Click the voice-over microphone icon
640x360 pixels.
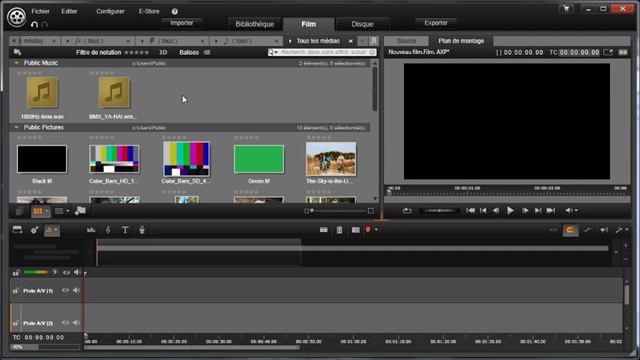click(142, 231)
